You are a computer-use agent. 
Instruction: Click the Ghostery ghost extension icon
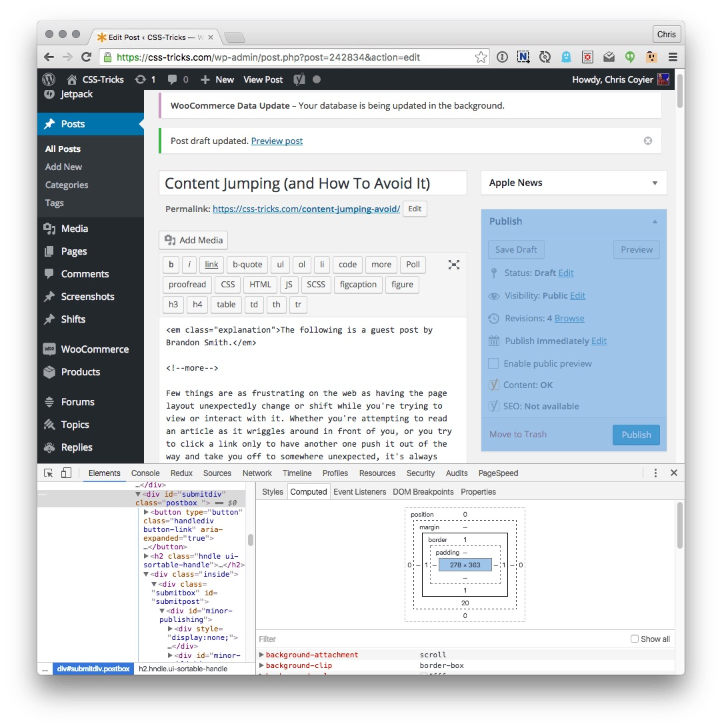click(566, 57)
